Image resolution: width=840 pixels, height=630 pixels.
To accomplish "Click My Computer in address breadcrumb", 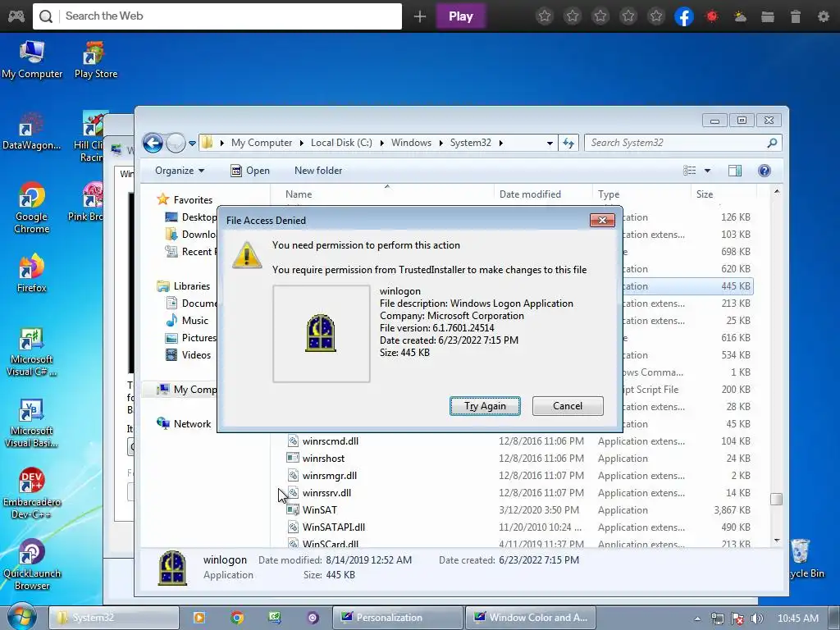I will (x=262, y=143).
